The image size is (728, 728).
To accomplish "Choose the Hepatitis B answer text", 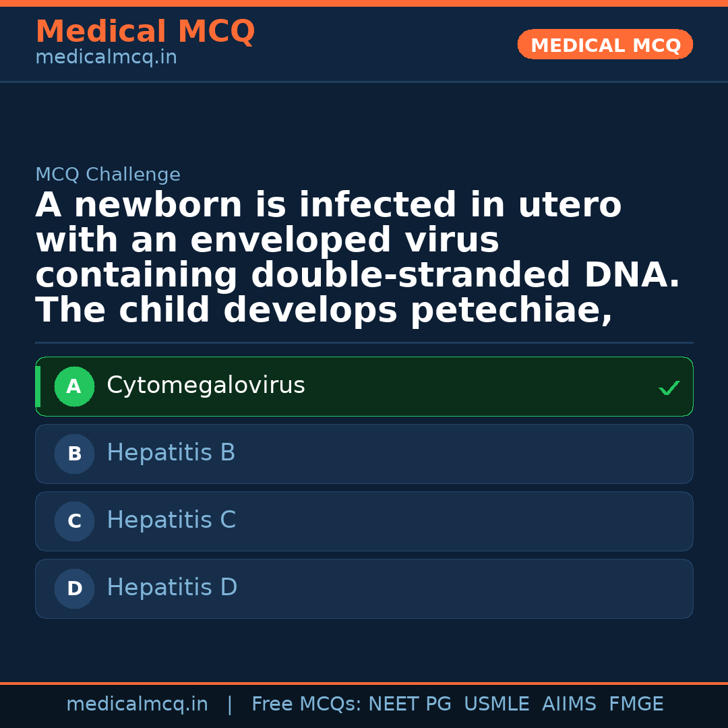I will coord(171,453).
